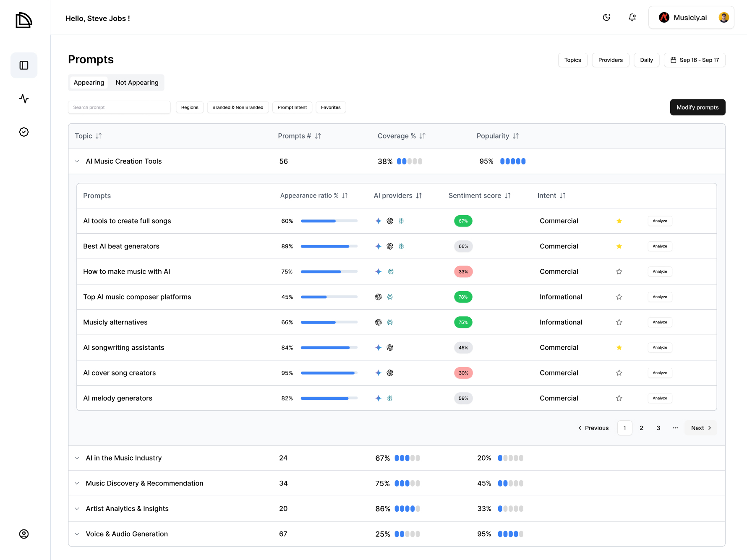
Task: Analyze the 'Musicly alternatives' prompt
Action: tap(660, 322)
